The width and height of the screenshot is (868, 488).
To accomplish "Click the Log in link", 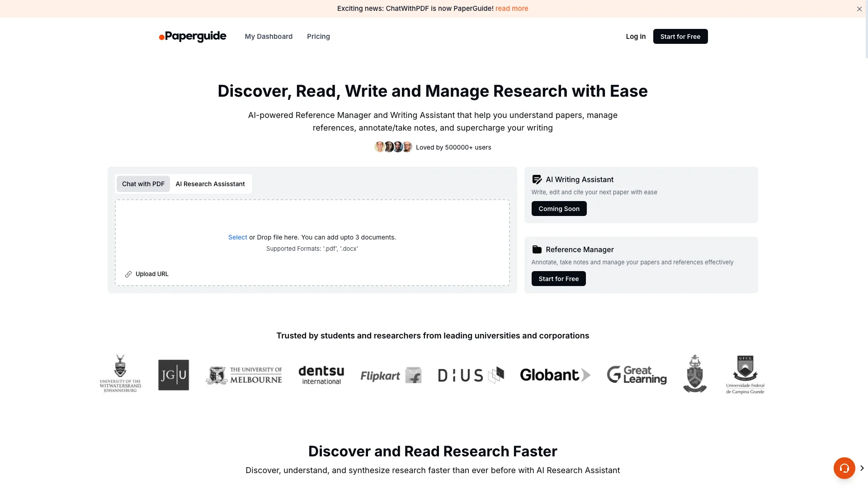I will [x=636, y=36].
